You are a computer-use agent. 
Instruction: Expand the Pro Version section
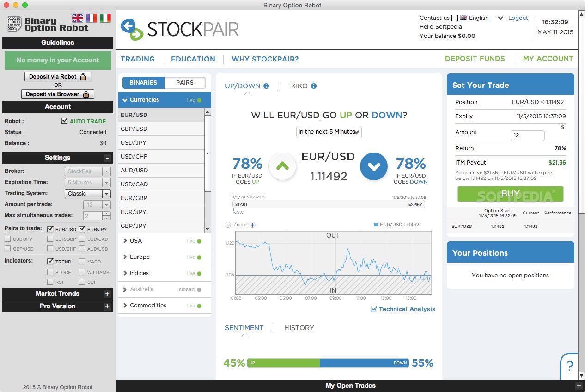pos(107,306)
